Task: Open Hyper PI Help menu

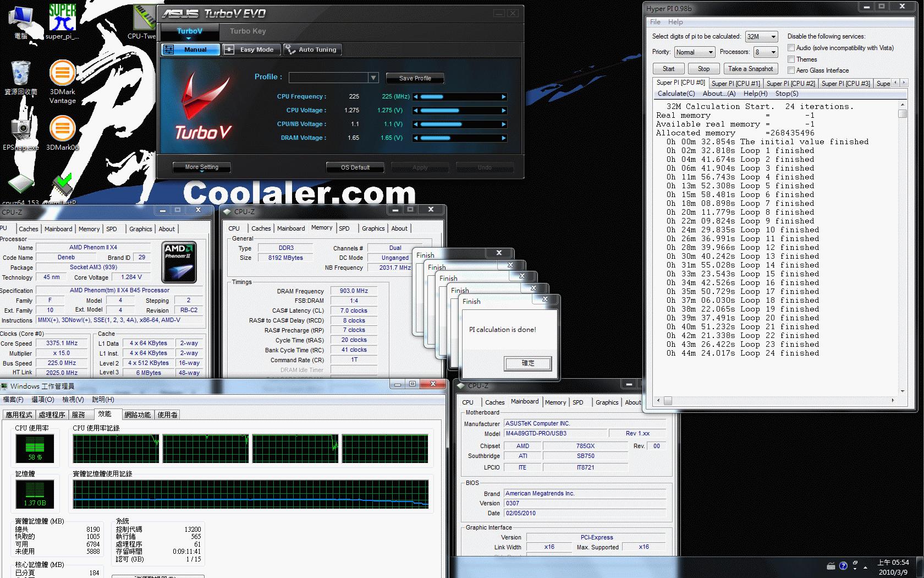Action: [675, 22]
